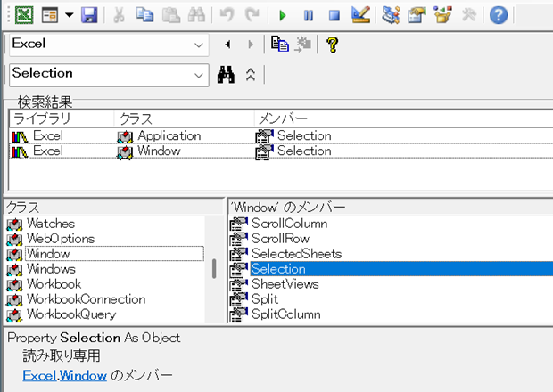The width and height of the screenshot is (553, 392).
Task: Pause execution with the Break icon
Action: click(309, 15)
